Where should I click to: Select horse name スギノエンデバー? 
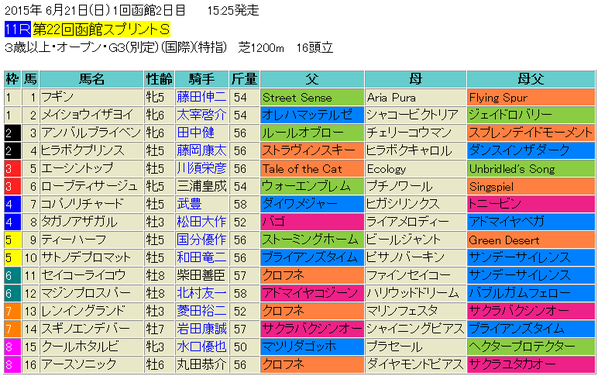pyautogui.click(x=85, y=329)
